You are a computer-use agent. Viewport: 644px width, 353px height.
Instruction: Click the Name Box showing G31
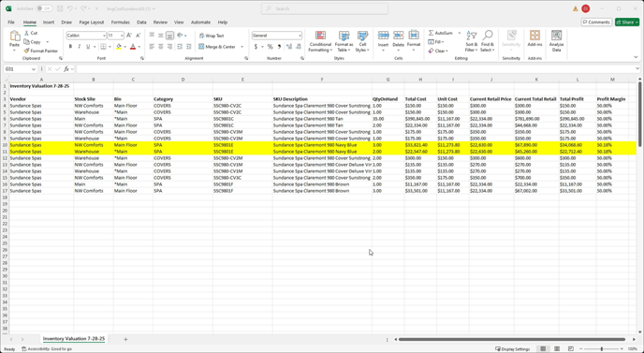21,69
